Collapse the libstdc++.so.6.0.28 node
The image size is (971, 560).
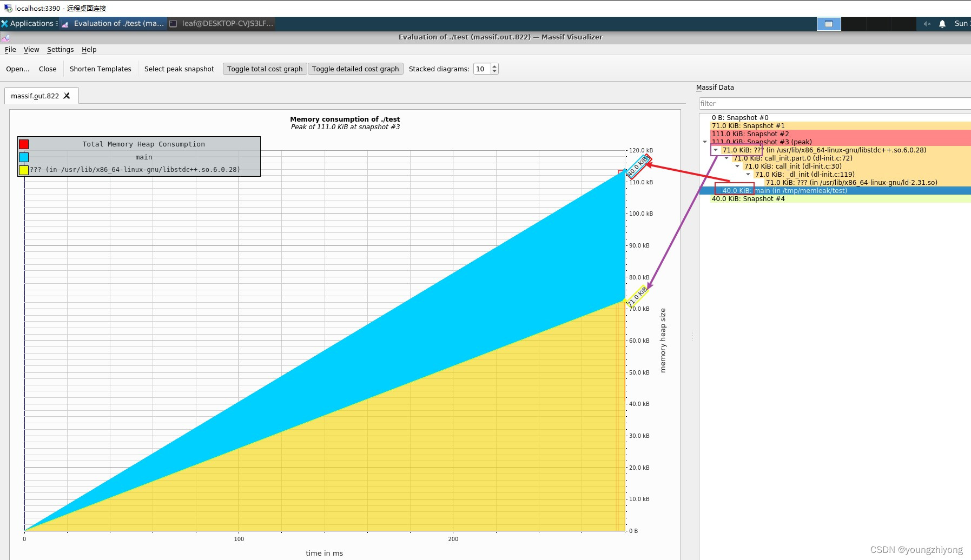pos(716,150)
